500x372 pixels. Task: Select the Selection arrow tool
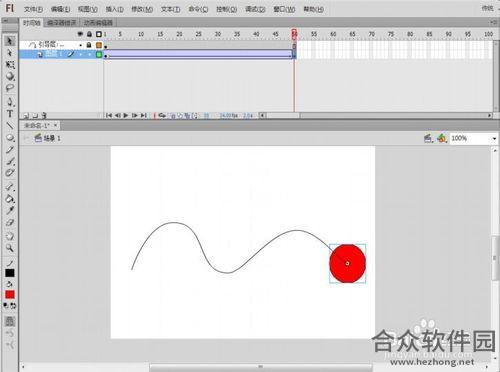[x=10, y=41]
